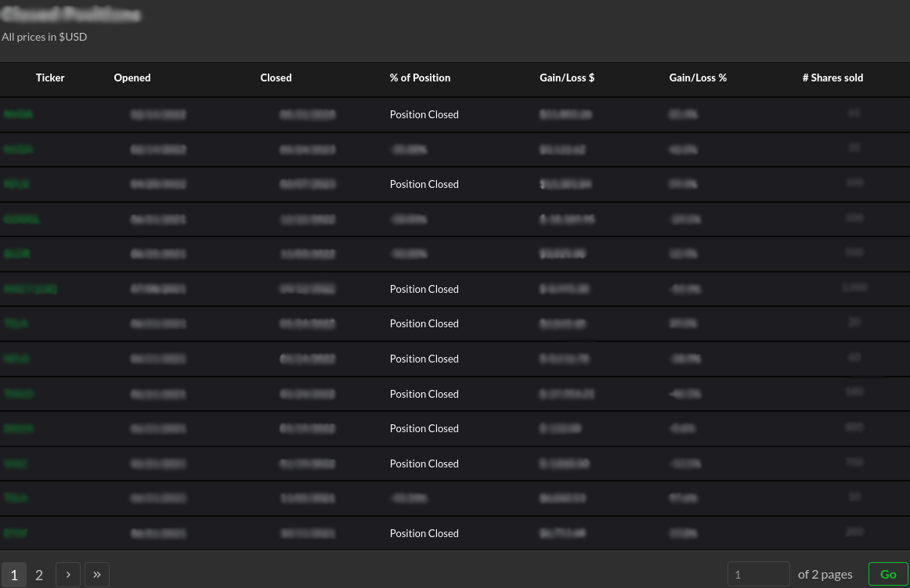Image resolution: width=910 pixels, height=588 pixels.
Task: Click the page number input field
Action: [x=758, y=574]
